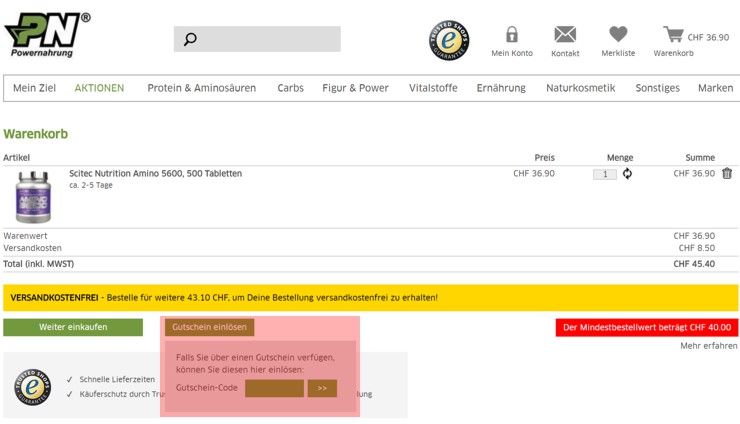
Task: Click the Mehr erfahren link
Action: tap(708, 346)
